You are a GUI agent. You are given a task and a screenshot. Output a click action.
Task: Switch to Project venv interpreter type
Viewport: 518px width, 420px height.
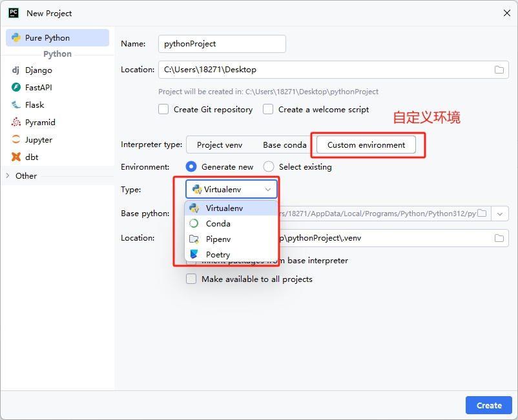tap(219, 145)
